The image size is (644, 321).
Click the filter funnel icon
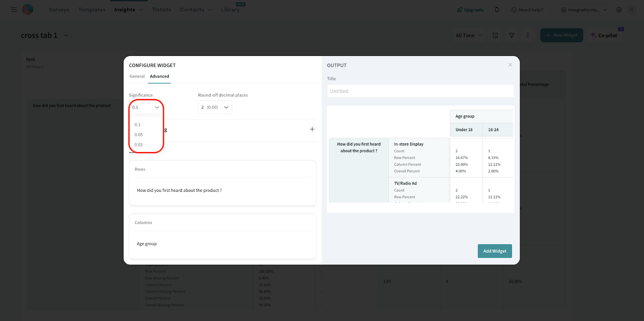click(512, 35)
